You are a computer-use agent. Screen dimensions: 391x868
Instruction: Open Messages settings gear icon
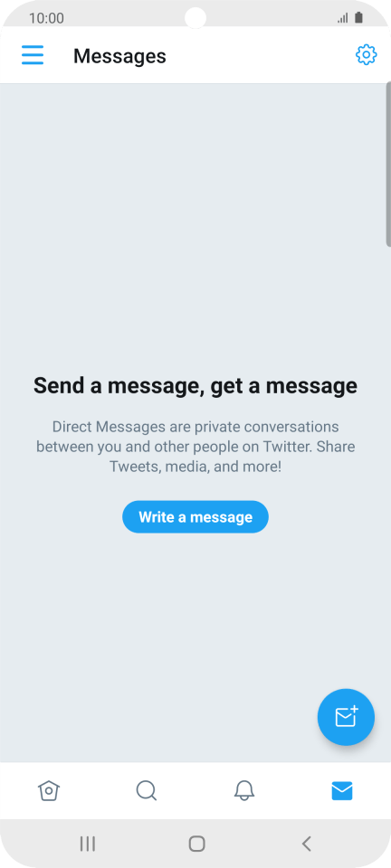point(366,55)
